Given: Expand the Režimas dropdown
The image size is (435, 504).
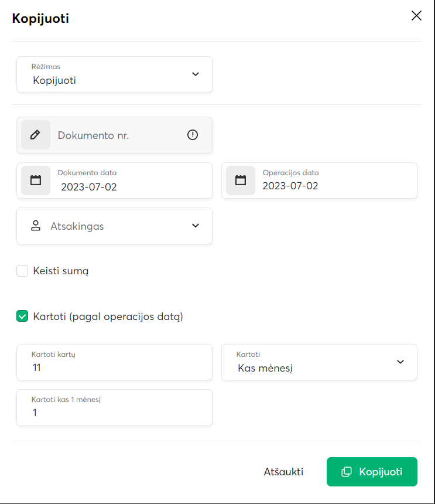Looking at the screenshot, I should click(196, 74).
